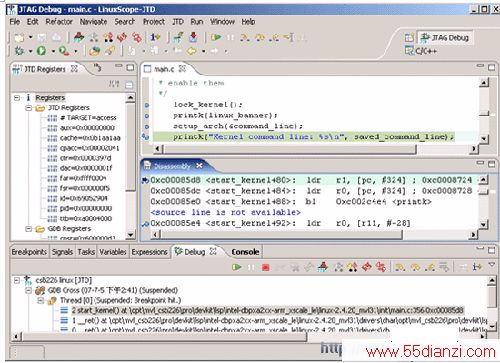
Task: Click the green Resume button in Debug view
Action: (237, 267)
